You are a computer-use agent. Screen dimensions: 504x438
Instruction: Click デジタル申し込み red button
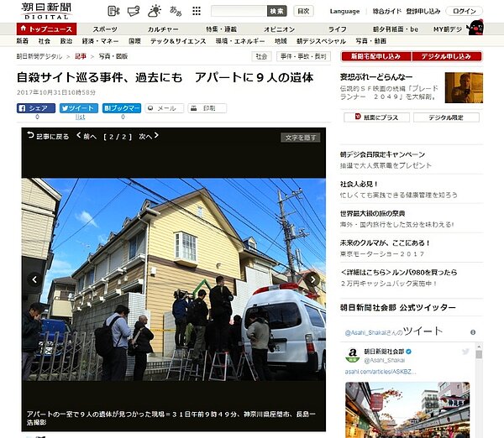(447, 56)
